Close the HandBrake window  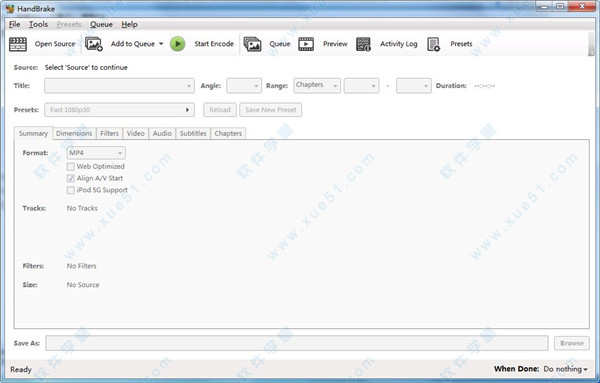coord(582,7)
